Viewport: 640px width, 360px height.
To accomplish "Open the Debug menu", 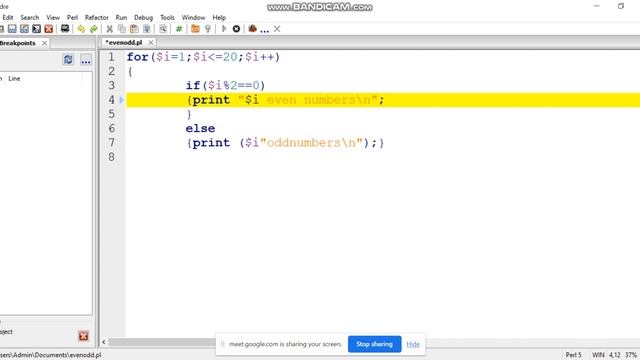I will 143,18.
